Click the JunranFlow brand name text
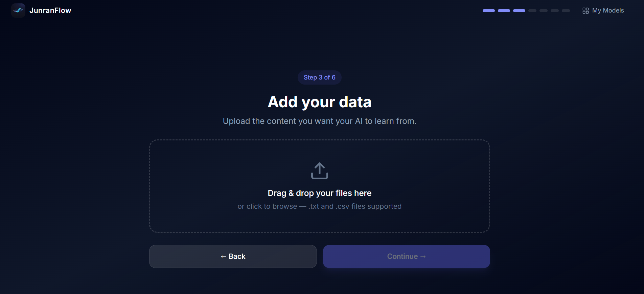Screen dimensions: 644x294 (x=50, y=10)
